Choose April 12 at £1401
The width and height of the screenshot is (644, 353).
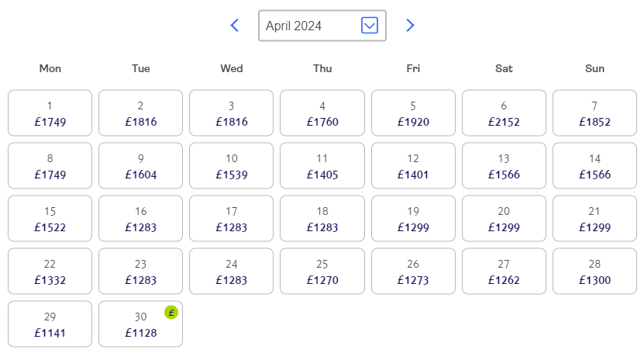point(413,165)
